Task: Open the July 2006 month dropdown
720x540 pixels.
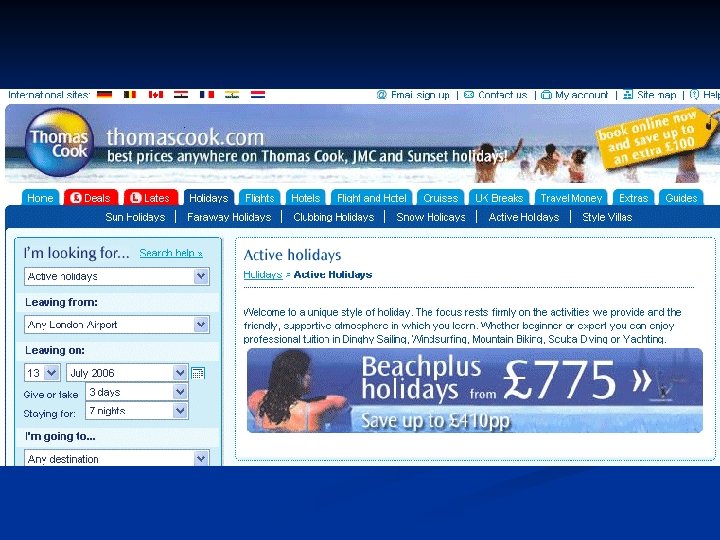Action: [x=127, y=373]
